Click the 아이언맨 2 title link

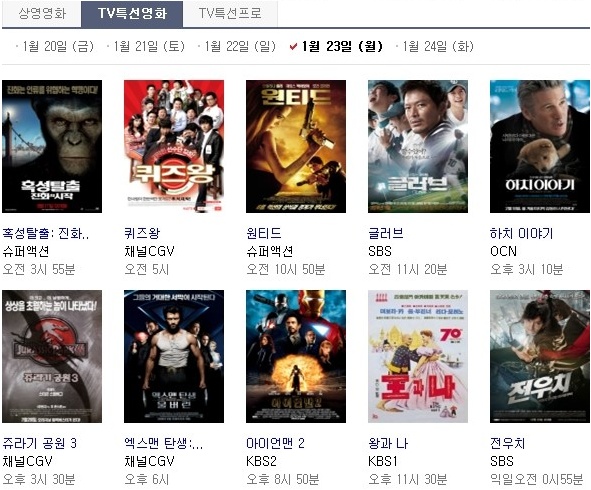coord(275,443)
